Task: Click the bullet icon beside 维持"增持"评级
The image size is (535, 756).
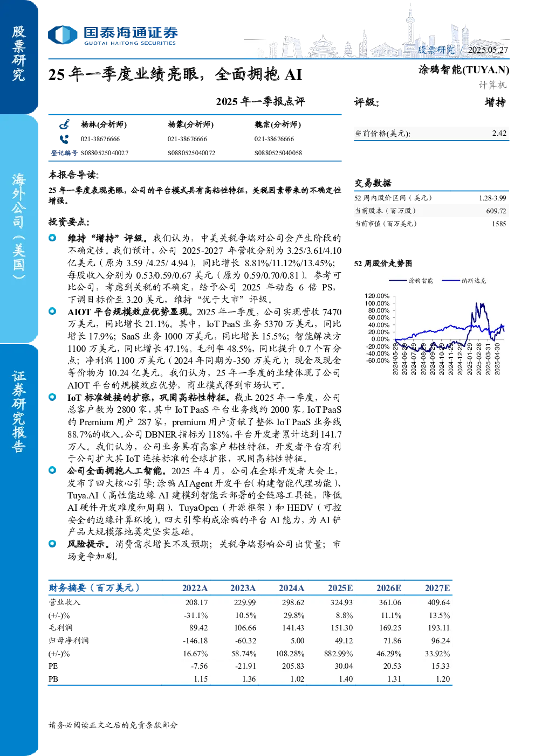Action: pyautogui.click(x=52, y=238)
